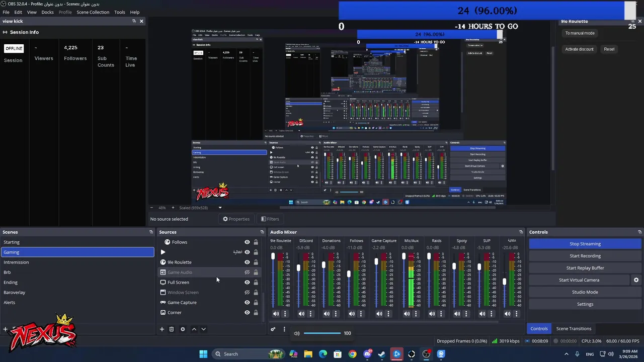Open Audio Mixer toolbar options menu
The width and height of the screenshot is (644, 362).
point(284,329)
